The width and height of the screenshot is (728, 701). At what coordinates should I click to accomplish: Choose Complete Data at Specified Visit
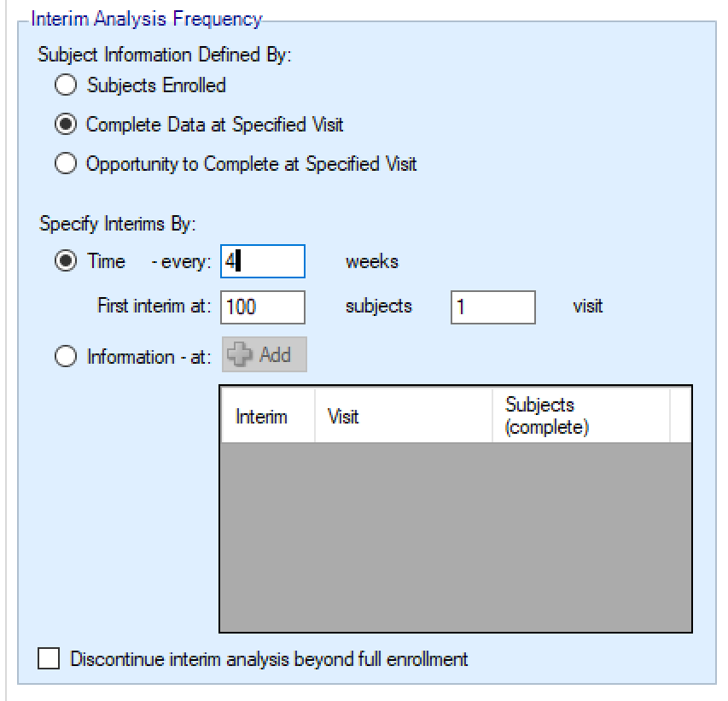65,125
